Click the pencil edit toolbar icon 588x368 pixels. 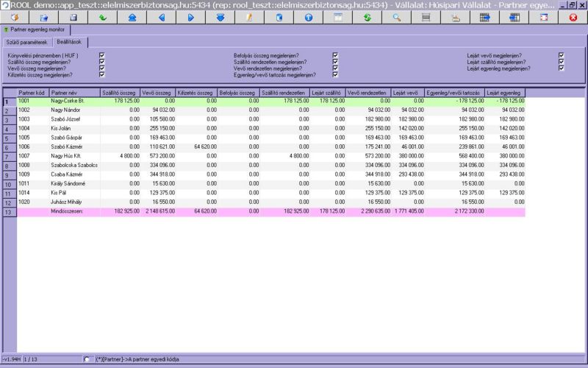(249, 17)
